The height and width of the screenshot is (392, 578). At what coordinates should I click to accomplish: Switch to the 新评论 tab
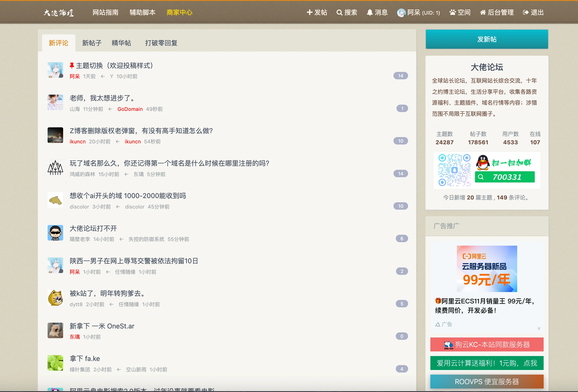coord(59,43)
